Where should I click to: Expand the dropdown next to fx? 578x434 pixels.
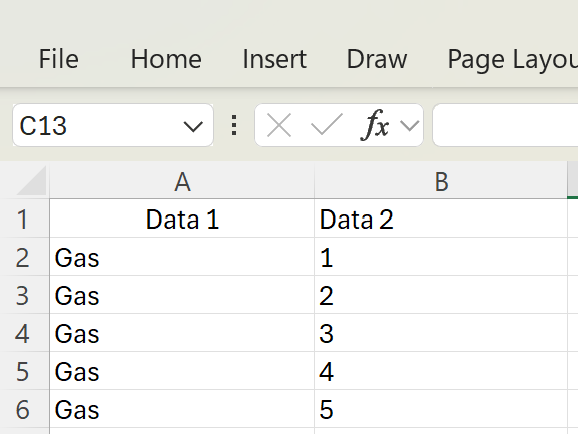(410, 126)
